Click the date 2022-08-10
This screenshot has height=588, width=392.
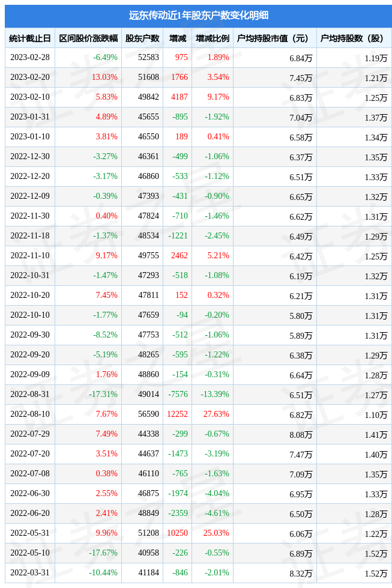coord(30,415)
